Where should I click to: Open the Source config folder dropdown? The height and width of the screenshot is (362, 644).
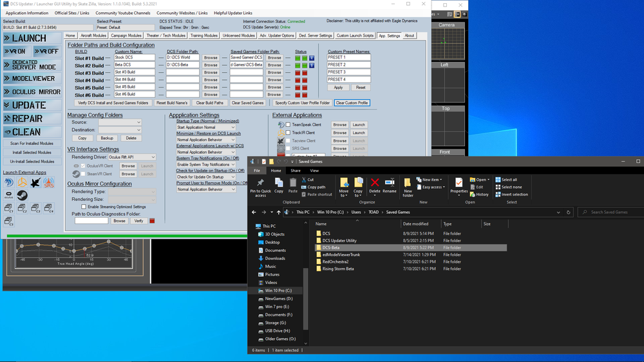pos(120,122)
